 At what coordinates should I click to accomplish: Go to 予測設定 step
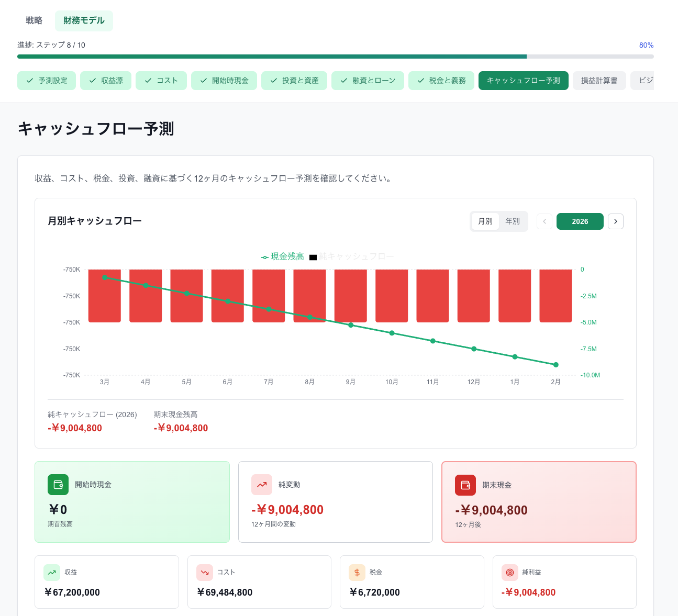tap(47, 81)
